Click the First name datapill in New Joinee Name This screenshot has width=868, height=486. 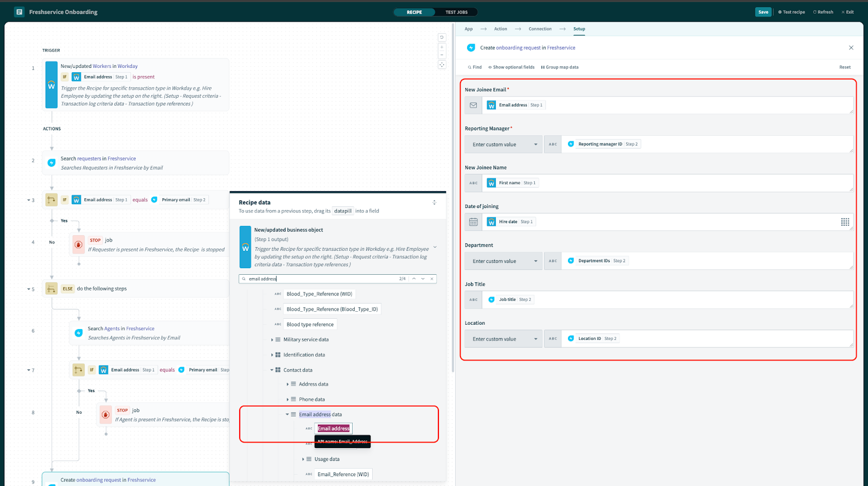[x=512, y=183]
